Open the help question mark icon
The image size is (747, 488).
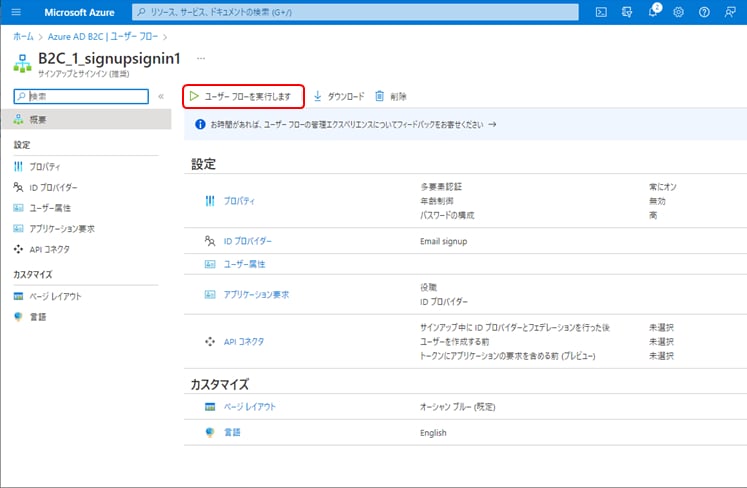704,12
